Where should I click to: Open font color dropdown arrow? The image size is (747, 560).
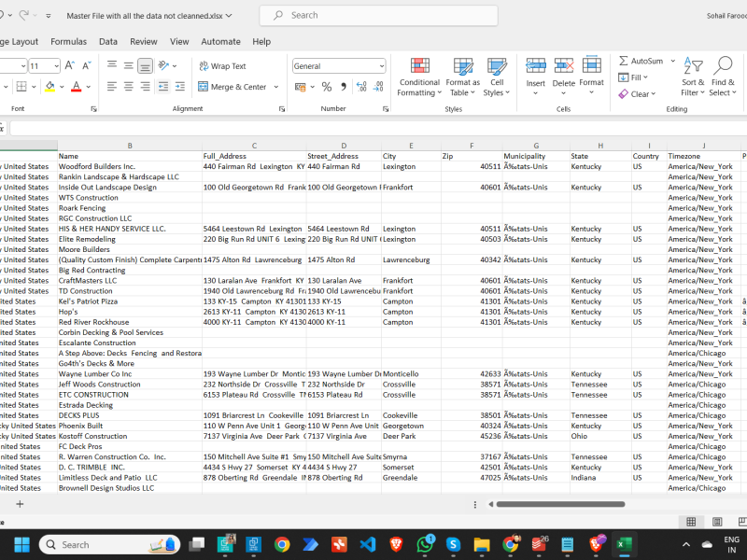pyautogui.click(x=88, y=87)
